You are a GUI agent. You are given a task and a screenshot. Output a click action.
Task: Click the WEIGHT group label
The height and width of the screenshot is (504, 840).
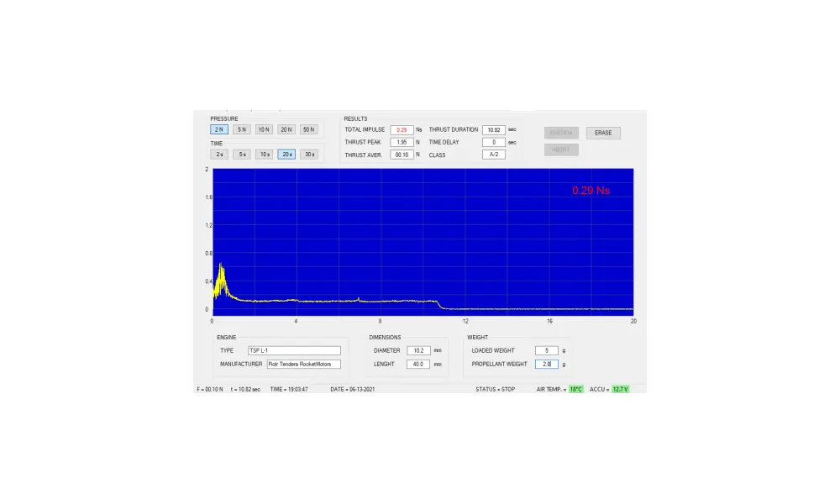(x=477, y=338)
